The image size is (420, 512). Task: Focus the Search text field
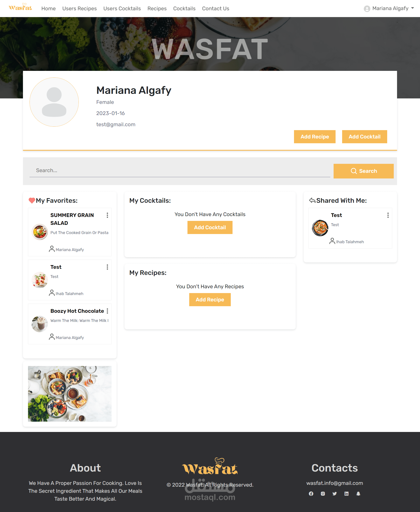180,171
